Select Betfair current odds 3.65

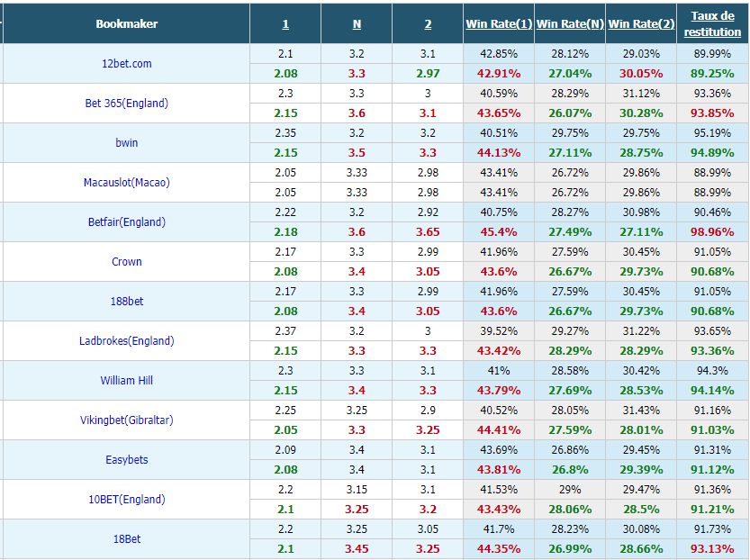[428, 232]
